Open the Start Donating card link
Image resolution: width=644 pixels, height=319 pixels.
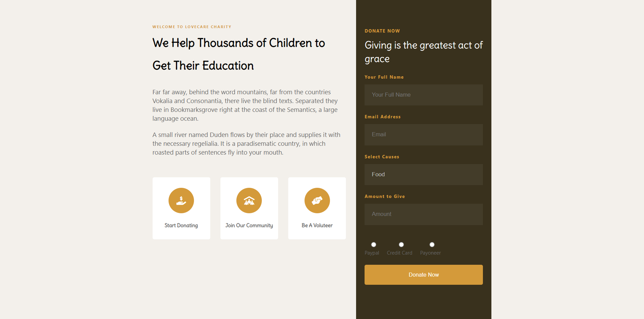click(181, 225)
